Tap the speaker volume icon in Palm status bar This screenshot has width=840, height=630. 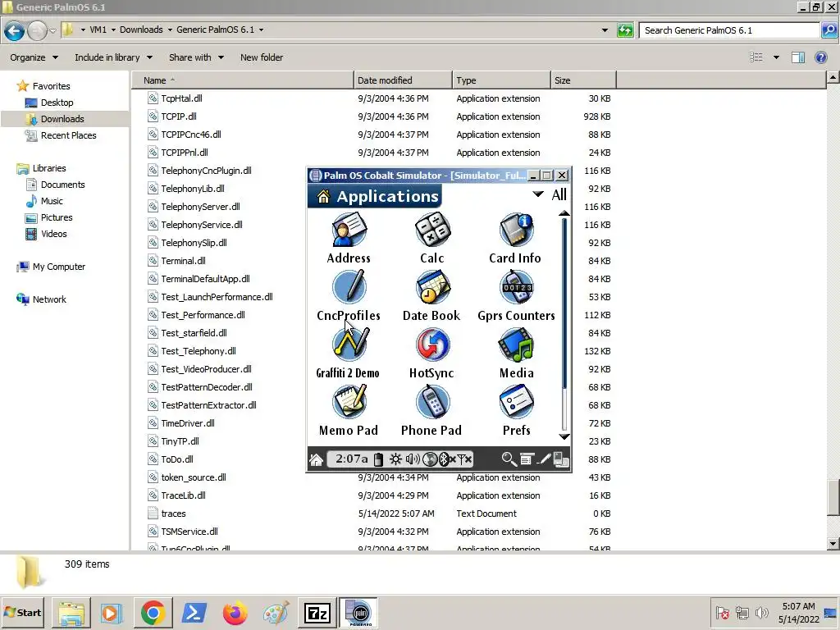tap(413, 459)
